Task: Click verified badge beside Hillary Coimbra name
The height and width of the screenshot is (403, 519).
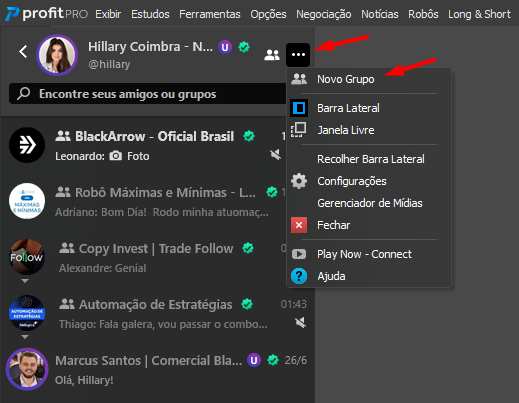Action: tap(244, 47)
